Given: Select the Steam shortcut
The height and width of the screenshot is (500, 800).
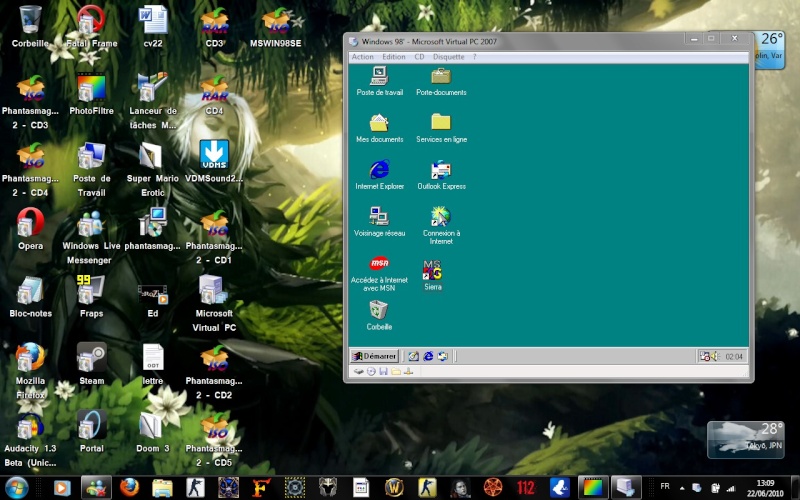Looking at the screenshot, I should coord(91,364).
